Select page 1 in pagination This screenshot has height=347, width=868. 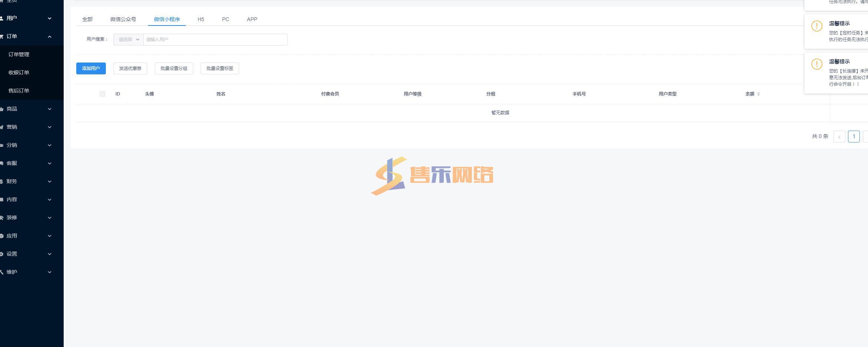(x=854, y=137)
